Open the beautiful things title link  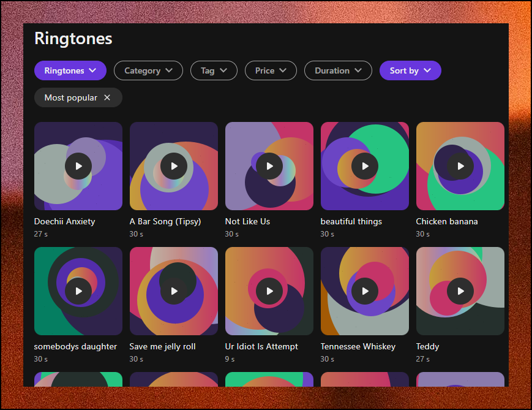(351, 221)
